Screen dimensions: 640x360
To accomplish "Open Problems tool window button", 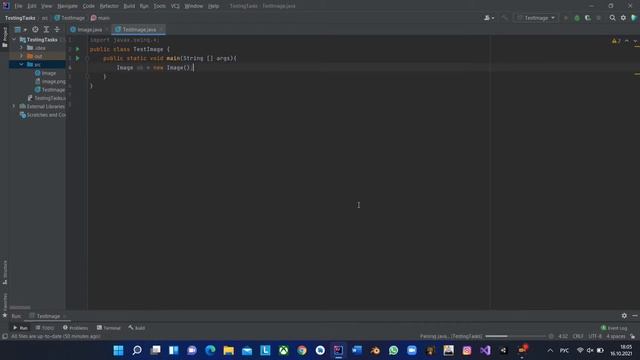I will [x=76, y=328].
